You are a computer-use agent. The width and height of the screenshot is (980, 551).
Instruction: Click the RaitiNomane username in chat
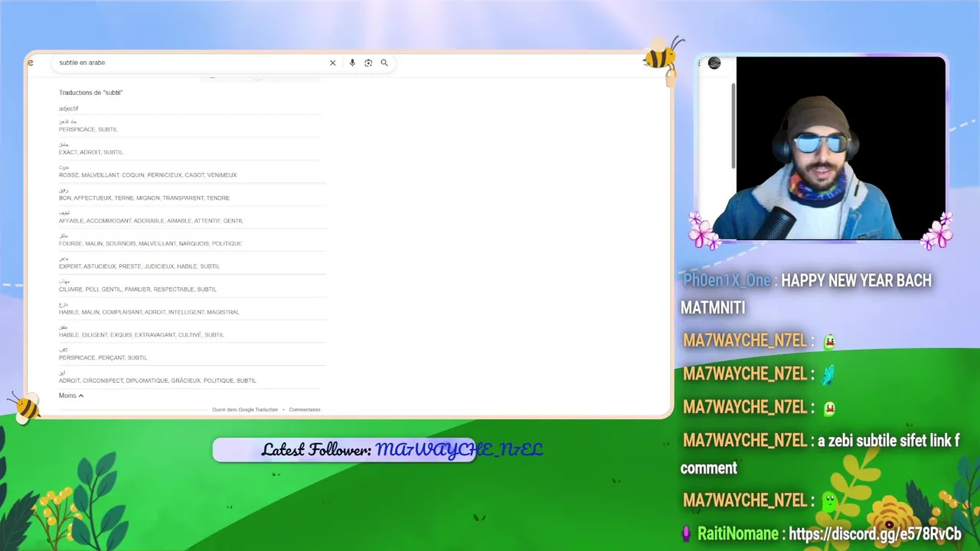click(x=737, y=533)
